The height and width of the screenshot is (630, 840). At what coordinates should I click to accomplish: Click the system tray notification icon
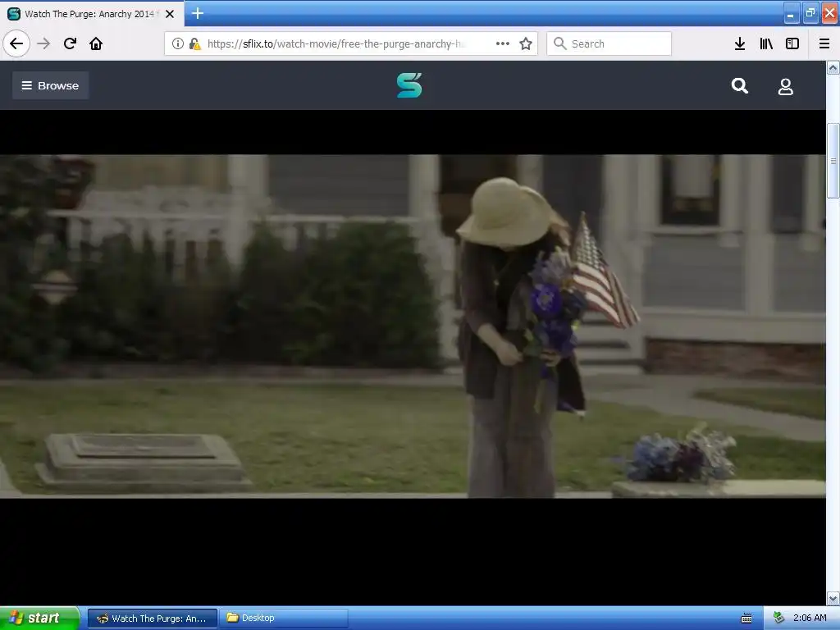(779, 618)
